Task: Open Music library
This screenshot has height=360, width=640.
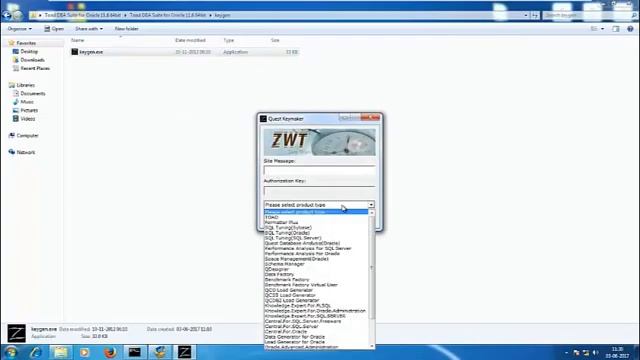Action: pos(27,102)
